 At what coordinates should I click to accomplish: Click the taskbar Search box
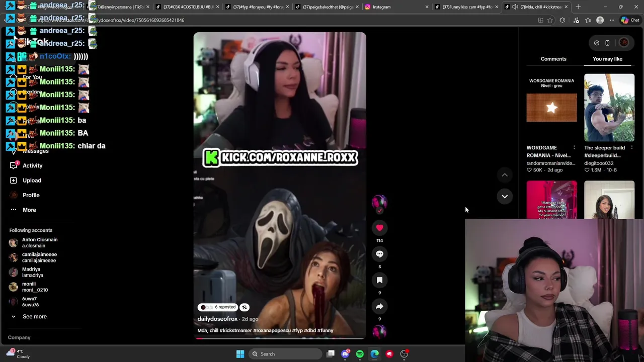[286, 354]
